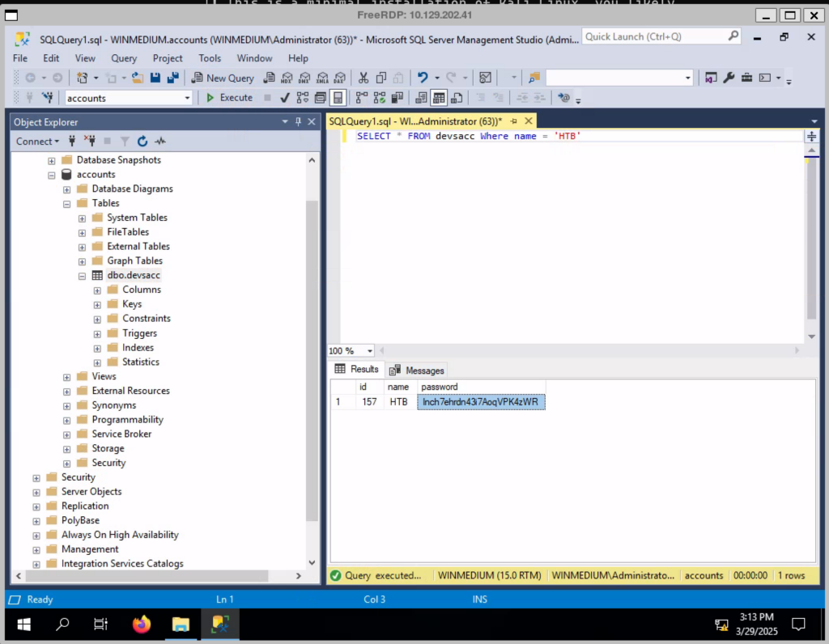Image resolution: width=829 pixels, height=644 pixels.
Task: Click the Cut scissors icon
Action: pyautogui.click(x=363, y=78)
